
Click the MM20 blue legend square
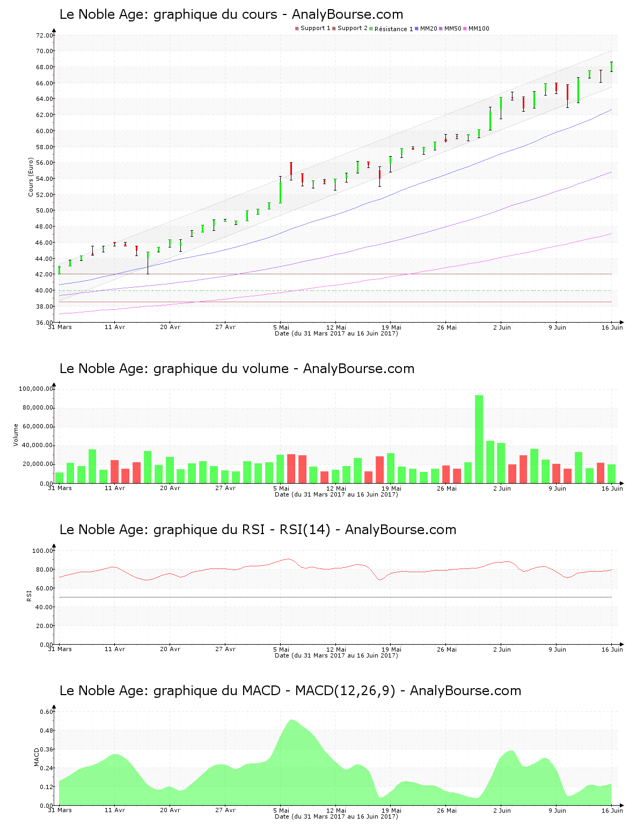pyautogui.click(x=416, y=28)
